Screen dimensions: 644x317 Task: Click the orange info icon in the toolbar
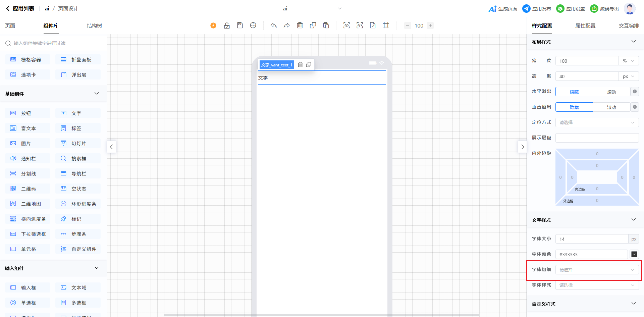(x=213, y=25)
